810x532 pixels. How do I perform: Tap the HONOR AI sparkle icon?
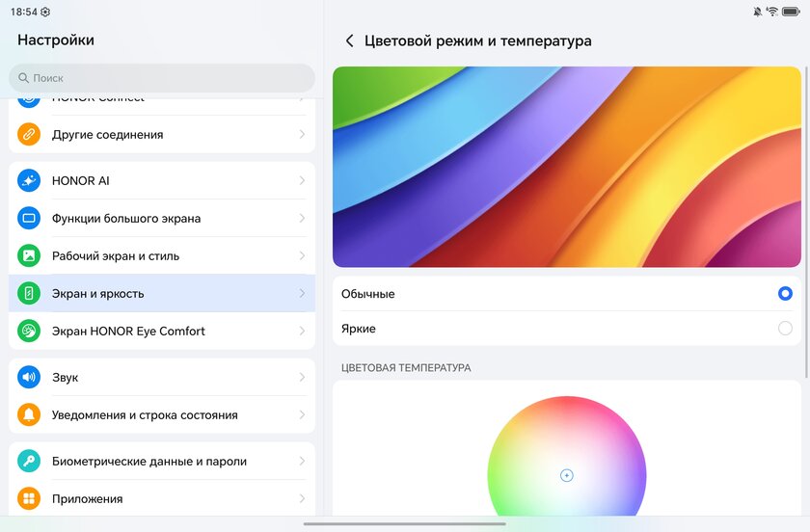coord(29,181)
